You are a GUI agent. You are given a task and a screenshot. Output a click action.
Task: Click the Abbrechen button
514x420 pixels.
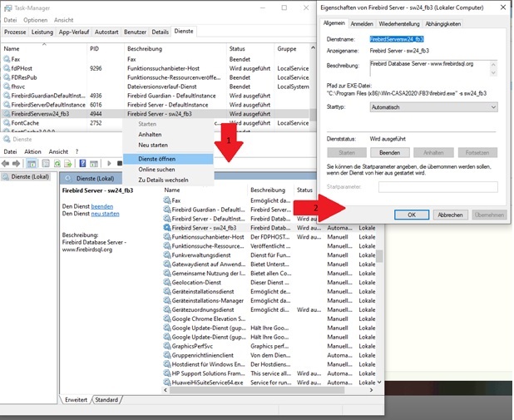451,215
